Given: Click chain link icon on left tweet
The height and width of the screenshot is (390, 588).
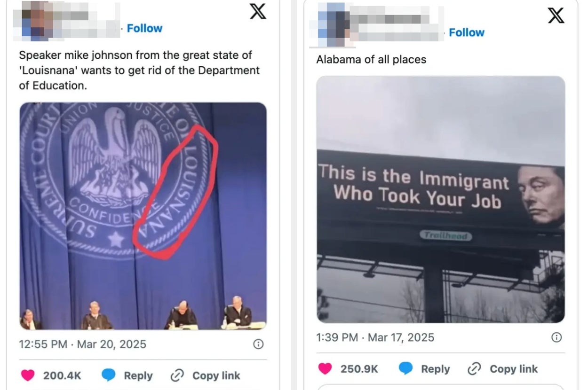Looking at the screenshot, I should click(177, 375).
